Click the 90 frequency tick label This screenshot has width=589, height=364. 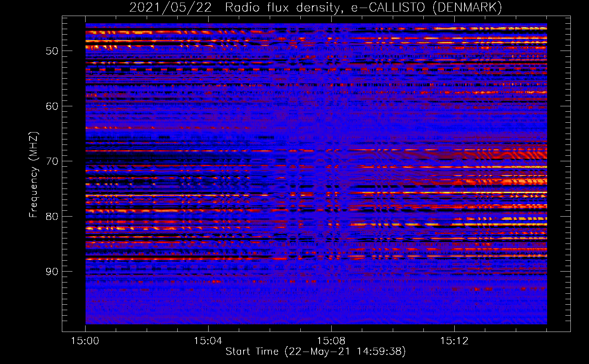[x=52, y=272]
